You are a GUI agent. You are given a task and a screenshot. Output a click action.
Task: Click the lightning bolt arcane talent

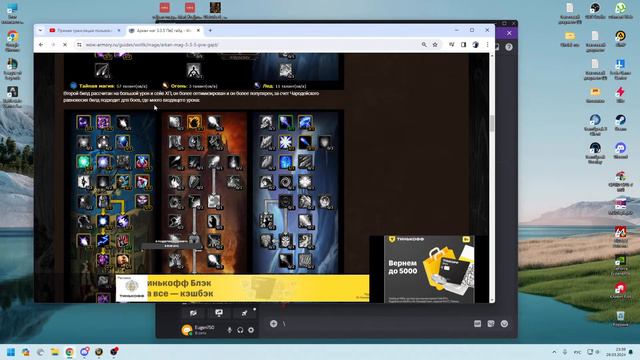[x=103, y=240]
